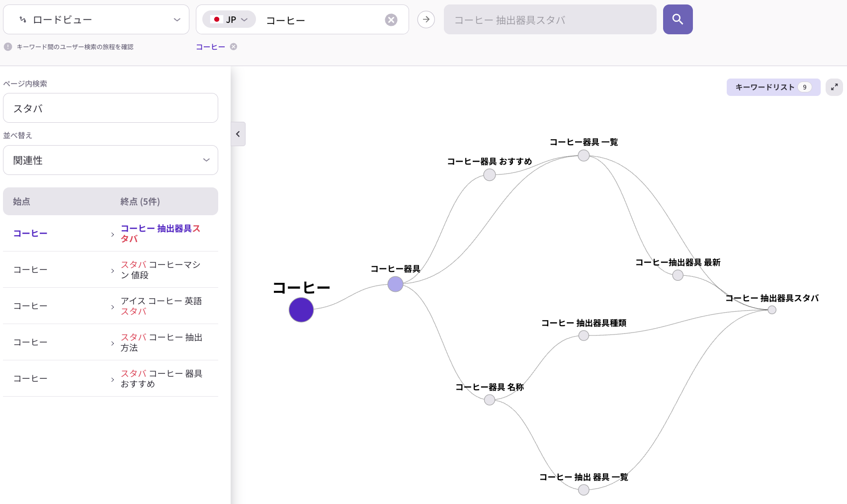
Task: Click the ページ内検索 input field
Action: coord(110,108)
